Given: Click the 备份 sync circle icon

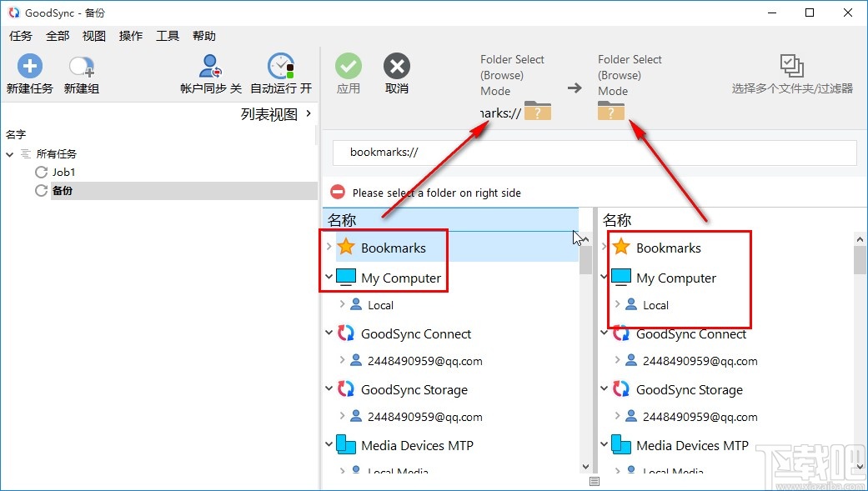Looking at the screenshot, I should click(41, 190).
